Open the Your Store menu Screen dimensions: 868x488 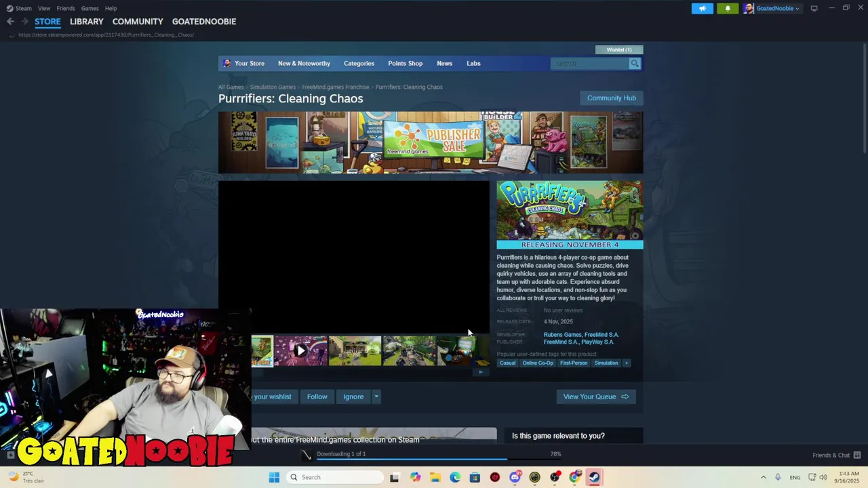tap(250, 64)
